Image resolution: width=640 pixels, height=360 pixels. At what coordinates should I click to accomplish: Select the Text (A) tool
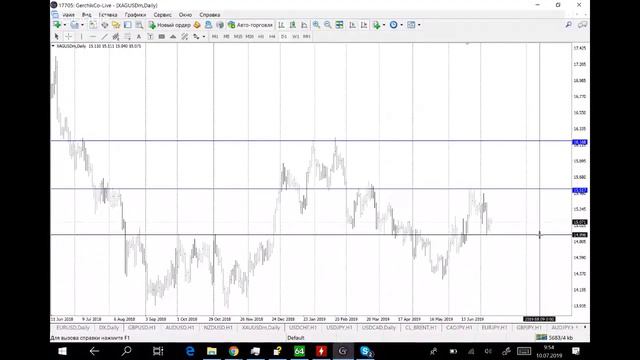coord(139,36)
